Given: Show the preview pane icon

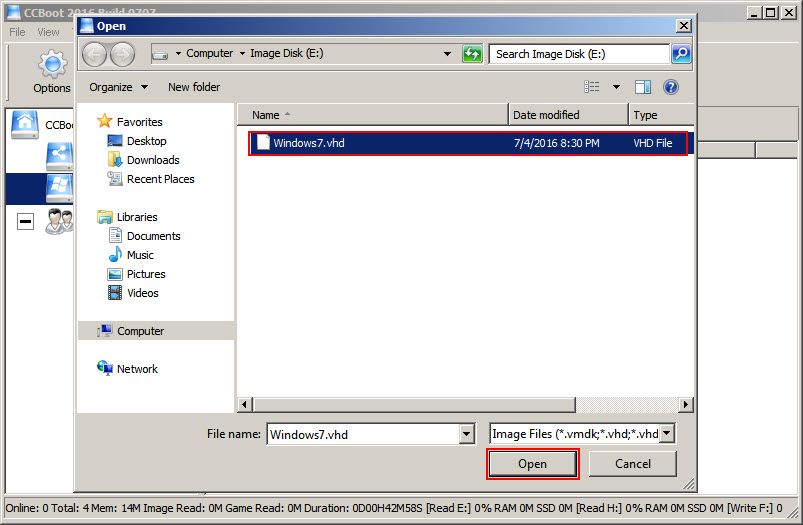Looking at the screenshot, I should click(x=643, y=87).
